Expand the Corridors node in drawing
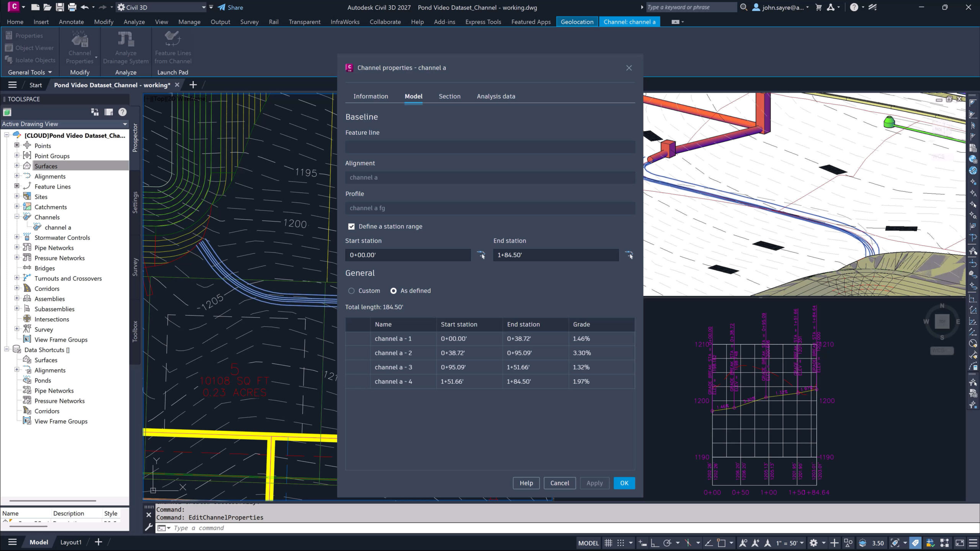 coord(17,288)
